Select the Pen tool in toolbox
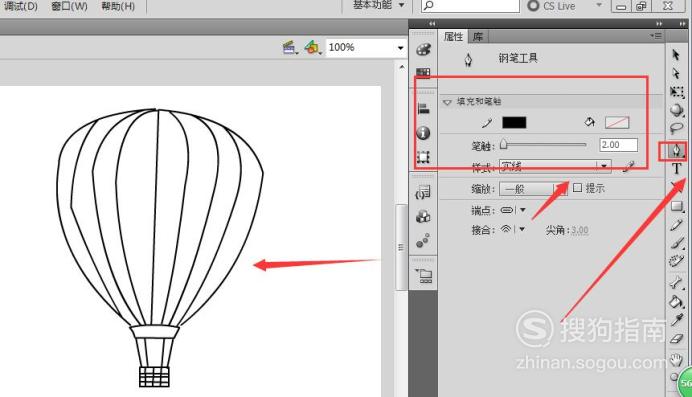This screenshot has height=397, width=692. (676, 151)
